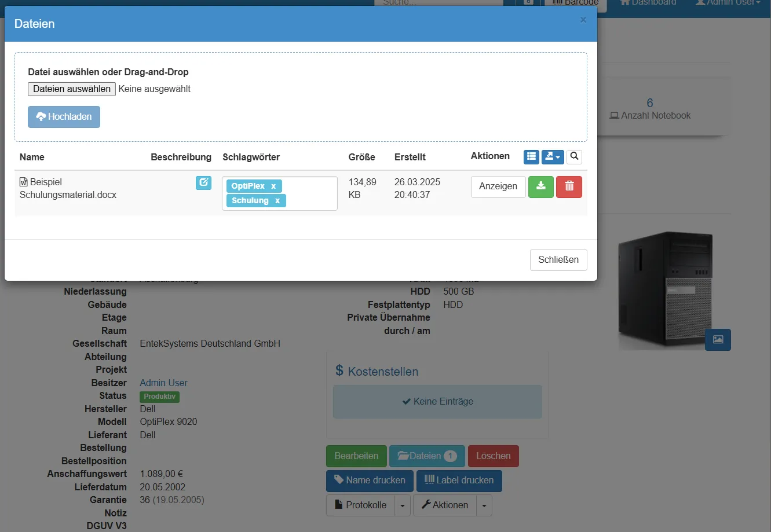Open the export dropdown in Aktionen header
This screenshot has height=532, width=771.
point(553,157)
